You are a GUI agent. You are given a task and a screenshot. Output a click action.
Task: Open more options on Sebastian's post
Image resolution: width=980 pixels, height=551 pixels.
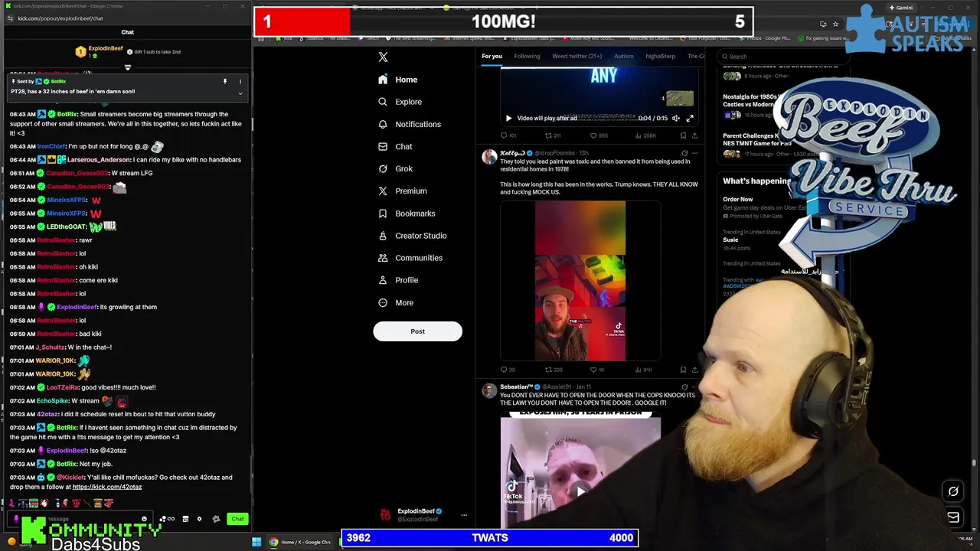click(694, 387)
